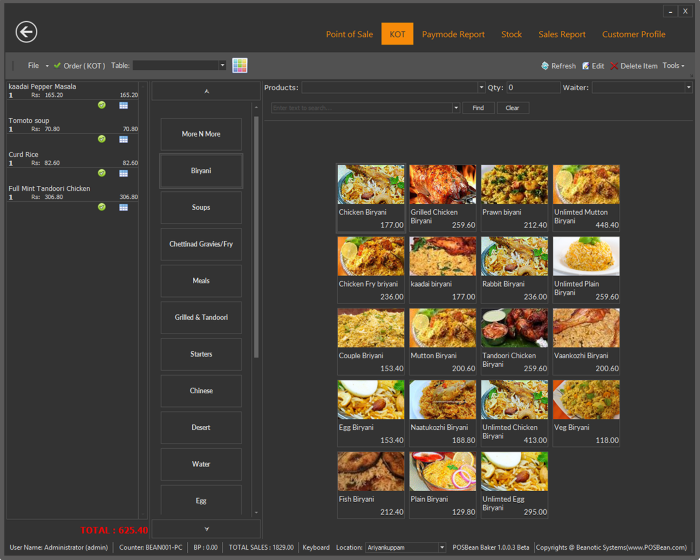Click green icon under Full Mint Tandoori Chicken

tap(102, 207)
